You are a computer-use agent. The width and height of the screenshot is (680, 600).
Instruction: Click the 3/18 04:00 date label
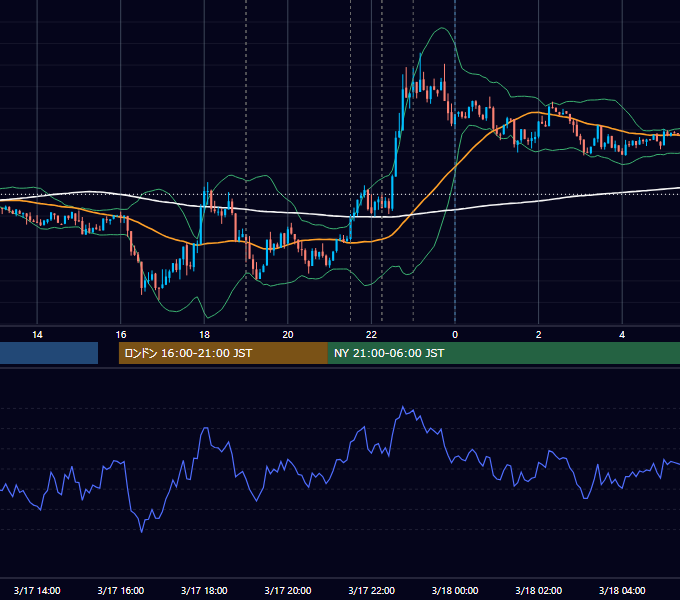point(622,590)
